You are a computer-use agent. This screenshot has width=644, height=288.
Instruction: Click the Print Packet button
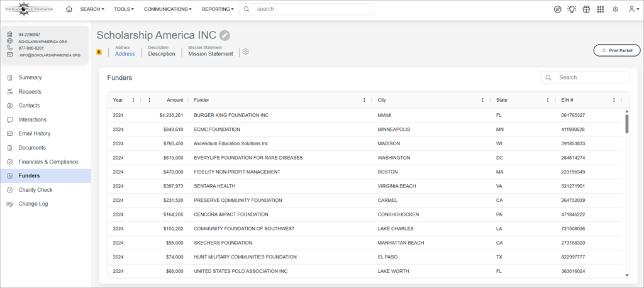point(617,50)
